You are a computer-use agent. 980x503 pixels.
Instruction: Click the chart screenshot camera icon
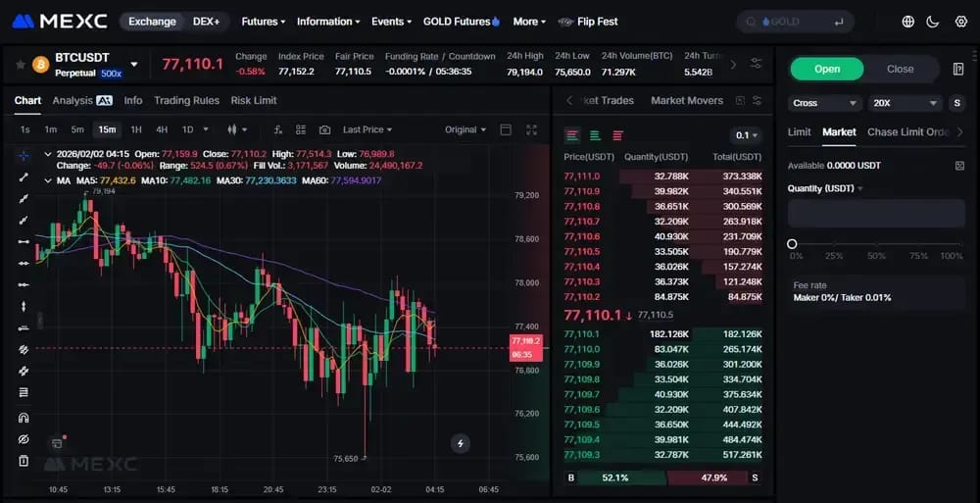pyautogui.click(x=324, y=130)
